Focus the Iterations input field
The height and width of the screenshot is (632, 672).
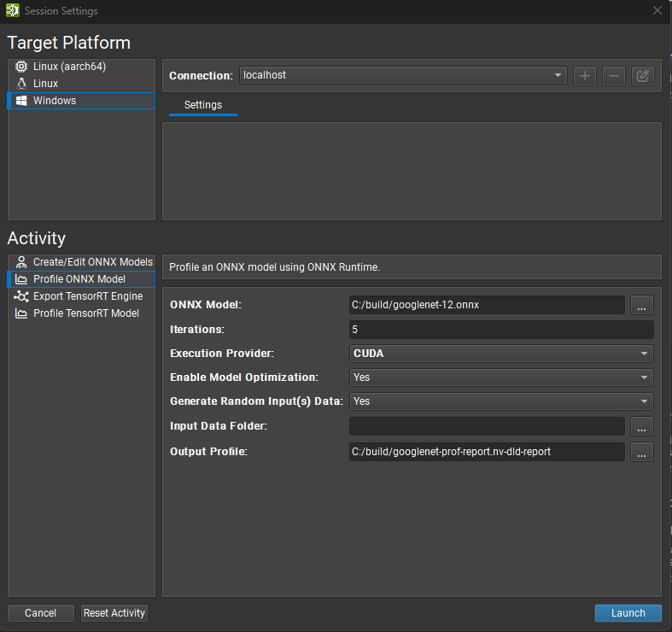pos(501,330)
